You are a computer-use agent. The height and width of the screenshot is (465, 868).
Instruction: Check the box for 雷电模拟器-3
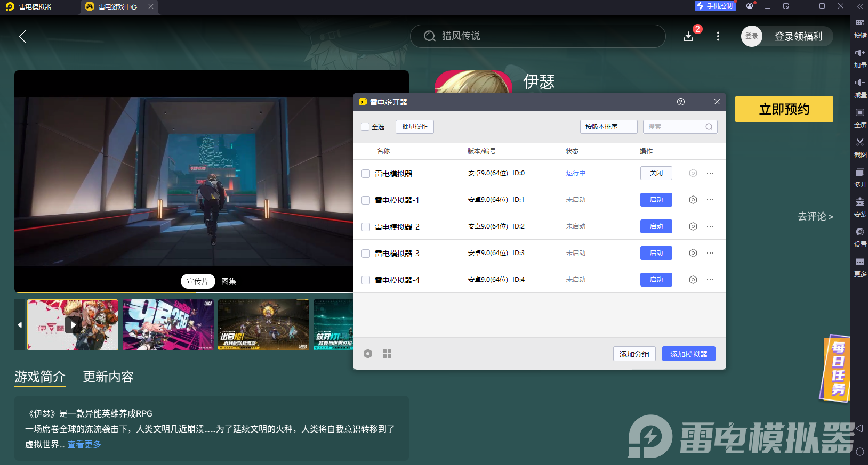366,254
